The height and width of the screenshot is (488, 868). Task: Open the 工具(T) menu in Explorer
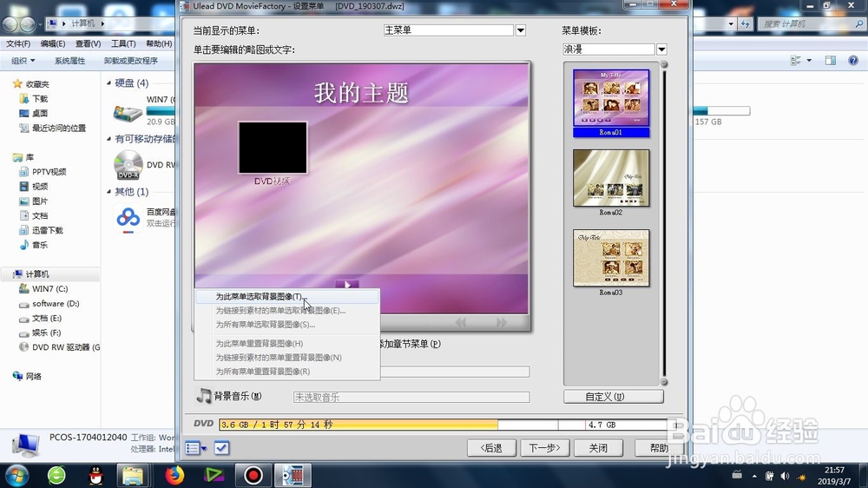point(123,43)
